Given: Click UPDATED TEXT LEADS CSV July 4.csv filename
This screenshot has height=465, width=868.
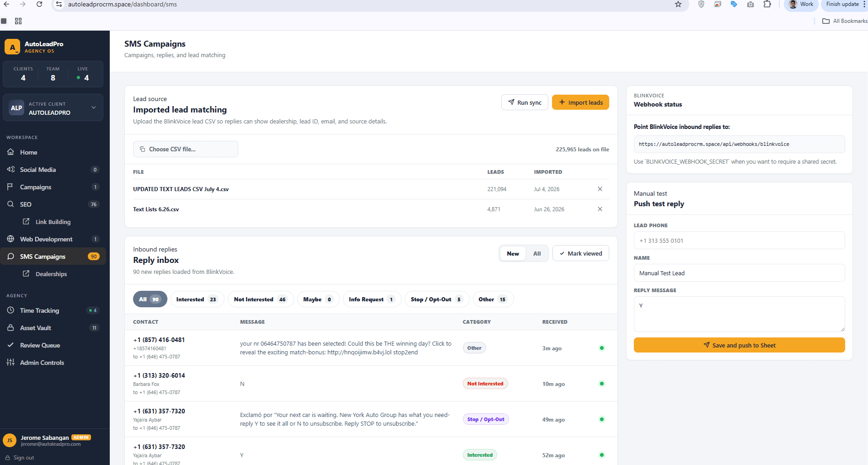Looking at the screenshot, I should tap(181, 189).
